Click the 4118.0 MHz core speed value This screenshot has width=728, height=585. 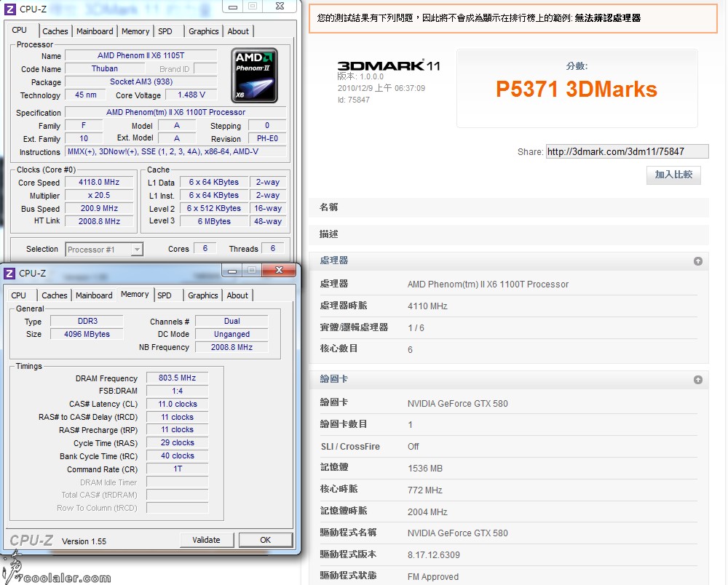(99, 183)
